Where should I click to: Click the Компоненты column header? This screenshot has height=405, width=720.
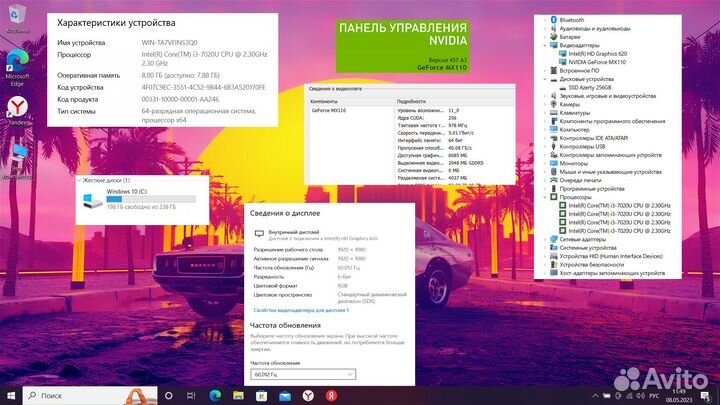click(x=324, y=101)
